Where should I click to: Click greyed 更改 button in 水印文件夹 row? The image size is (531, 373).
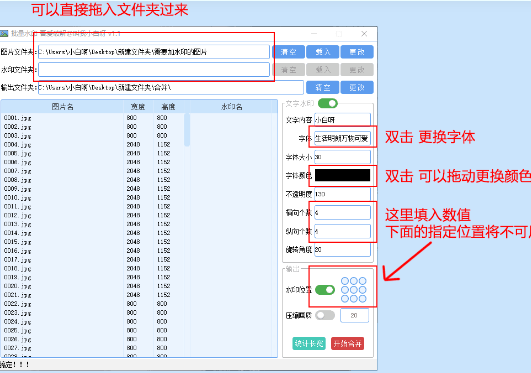[x=357, y=70]
